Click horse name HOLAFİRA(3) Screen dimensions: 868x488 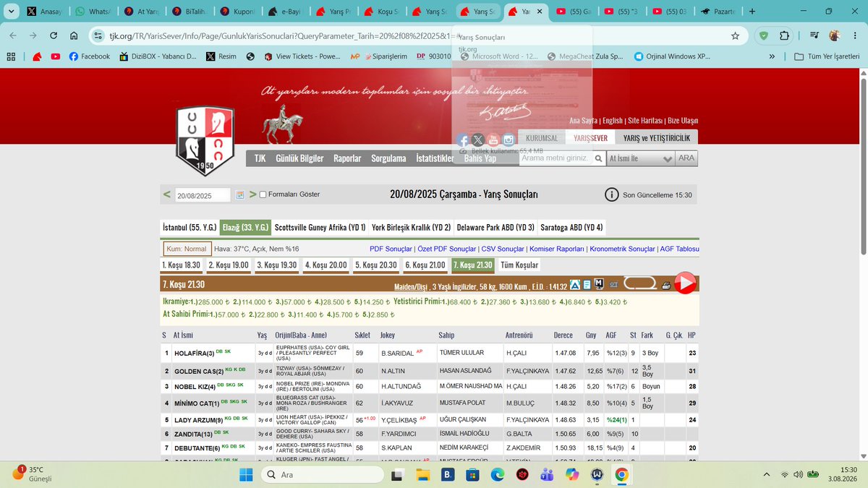coord(195,354)
